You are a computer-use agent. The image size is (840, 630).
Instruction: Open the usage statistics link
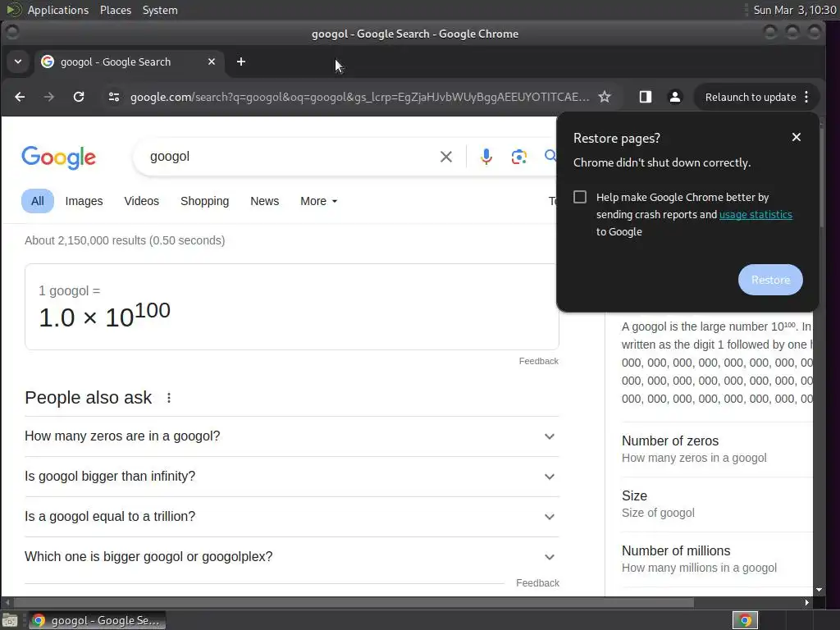(756, 214)
